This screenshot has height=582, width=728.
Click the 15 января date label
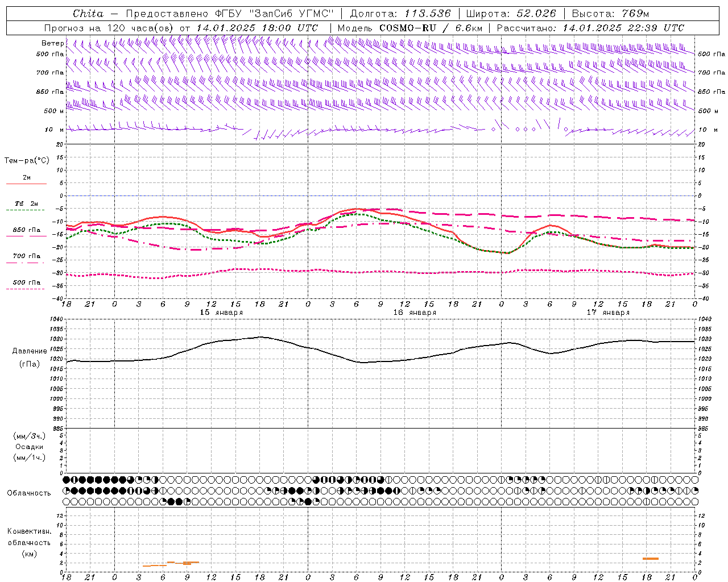tap(221, 313)
